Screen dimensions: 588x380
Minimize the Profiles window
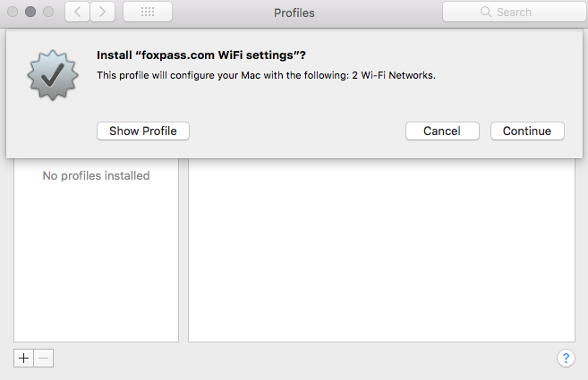30,12
